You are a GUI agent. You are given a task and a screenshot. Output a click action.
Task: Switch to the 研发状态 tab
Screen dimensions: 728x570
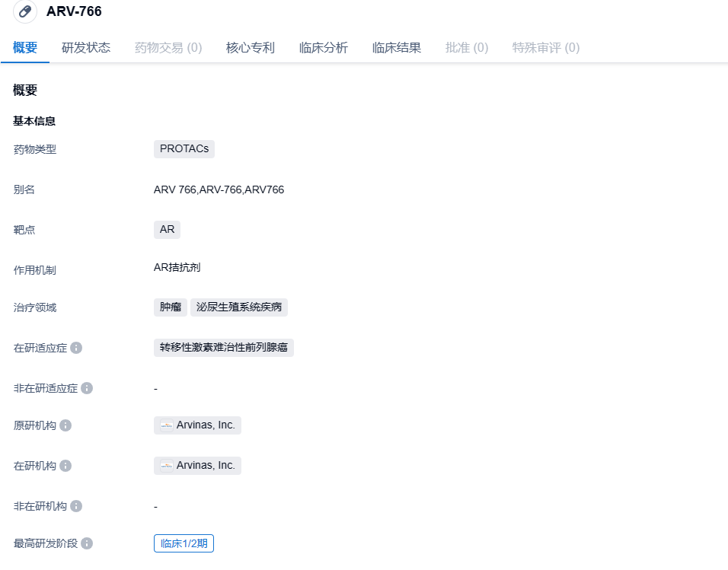click(x=86, y=48)
